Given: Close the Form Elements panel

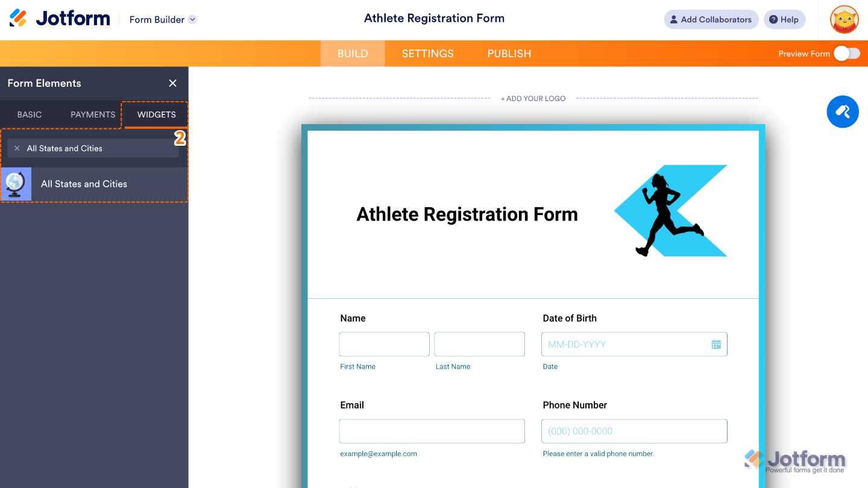Looking at the screenshot, I should [x=172, y=83].
